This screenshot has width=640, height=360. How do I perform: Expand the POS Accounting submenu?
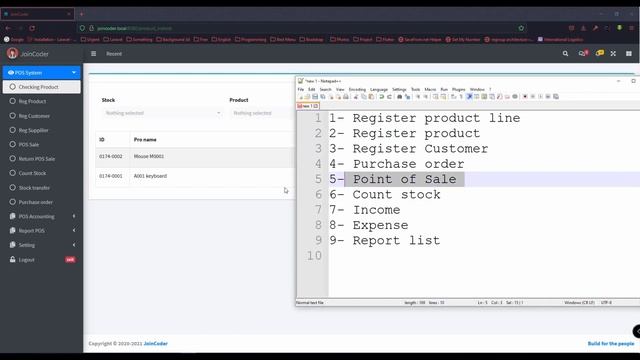(42, 216)
